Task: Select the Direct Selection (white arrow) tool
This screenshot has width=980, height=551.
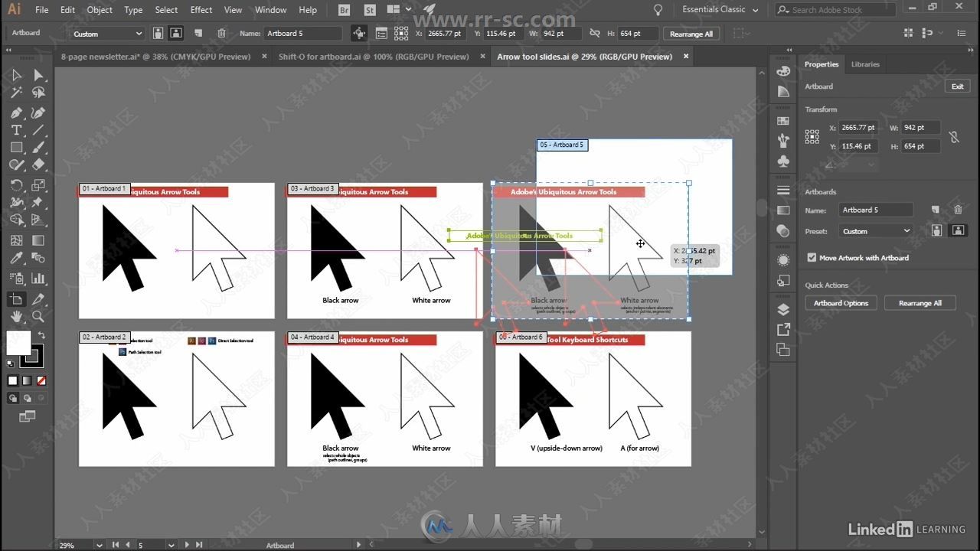Action: (38, 75)
